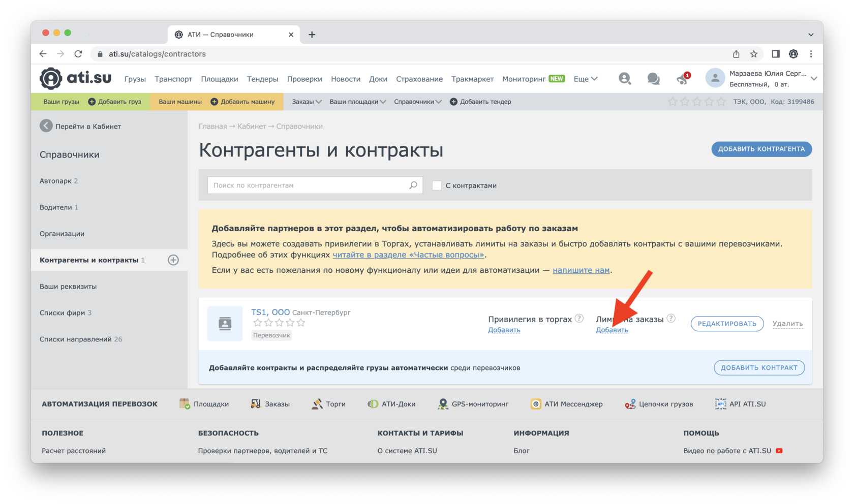Viewport: 854px width, 504px height.
Task: Select Водители in the sidebar
Action: click(x=58, y=207)
